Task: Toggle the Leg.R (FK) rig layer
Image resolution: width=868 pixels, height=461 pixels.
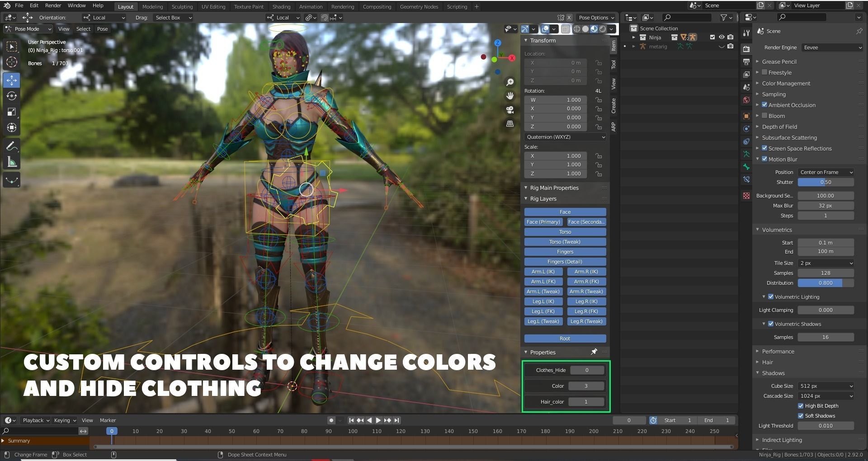Action: pos(586,311)
